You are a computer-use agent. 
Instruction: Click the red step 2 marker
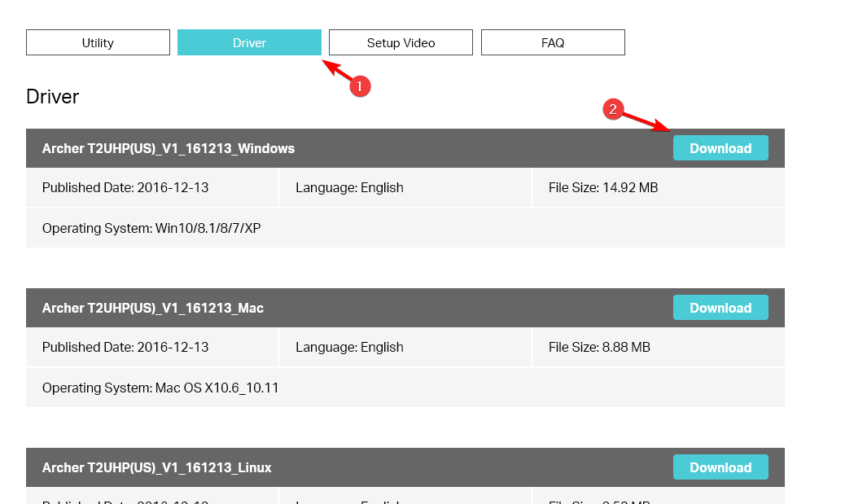[x=612, y=109]
